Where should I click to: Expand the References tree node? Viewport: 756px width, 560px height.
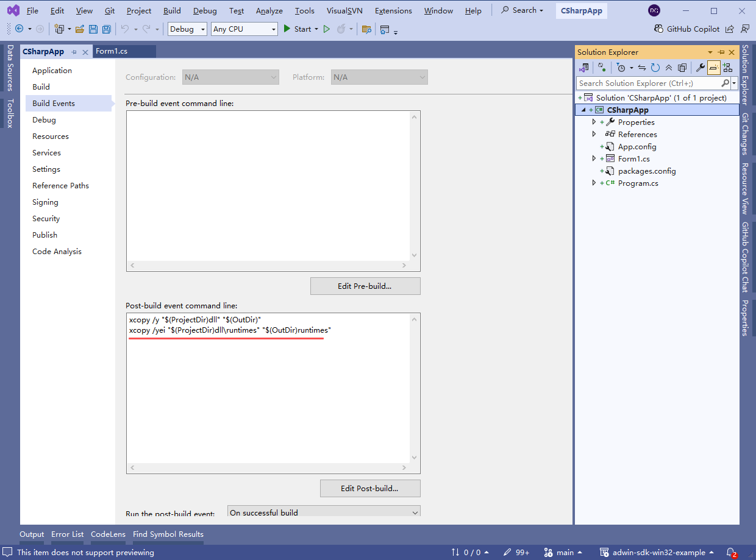(x=594, y=134)
